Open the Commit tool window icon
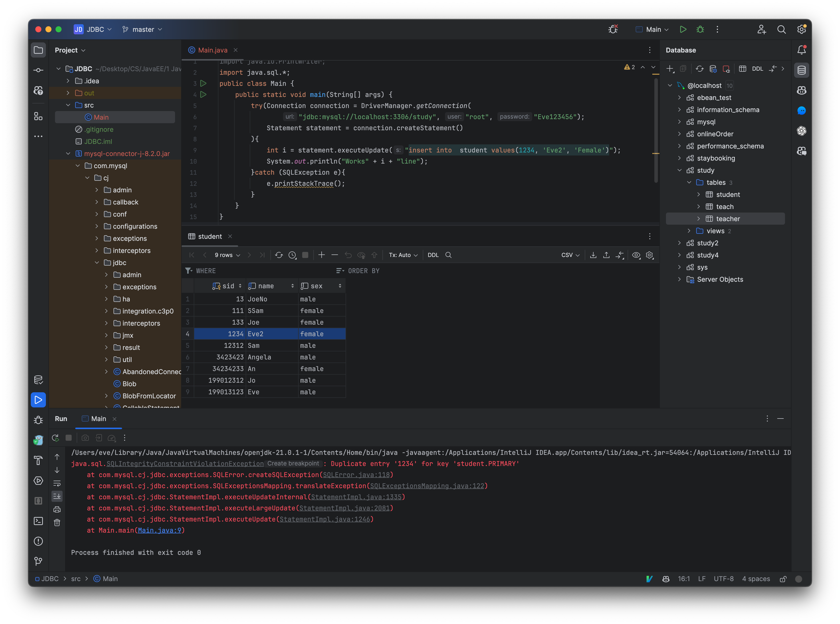This screenshot has height=624, width=840. pyautogui.click(x=38, y=70)
